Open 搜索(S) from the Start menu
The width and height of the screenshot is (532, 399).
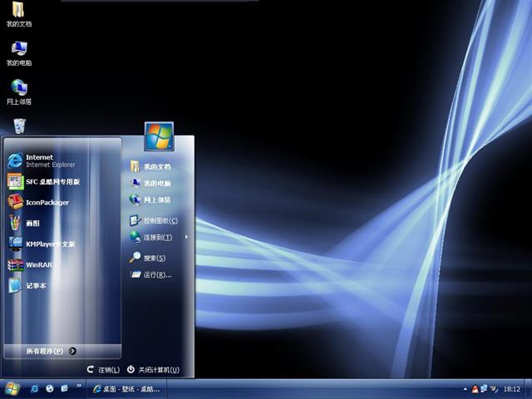tap(158, 258)
